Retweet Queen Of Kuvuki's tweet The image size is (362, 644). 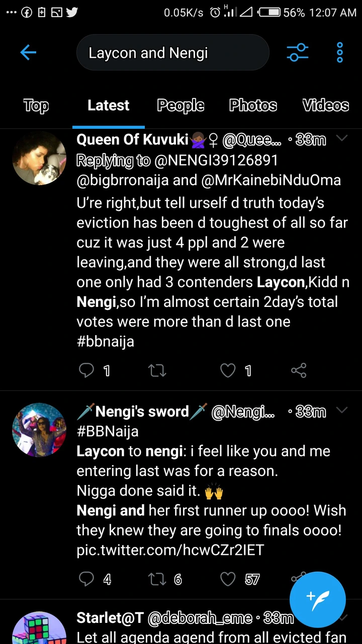(157, 371)
